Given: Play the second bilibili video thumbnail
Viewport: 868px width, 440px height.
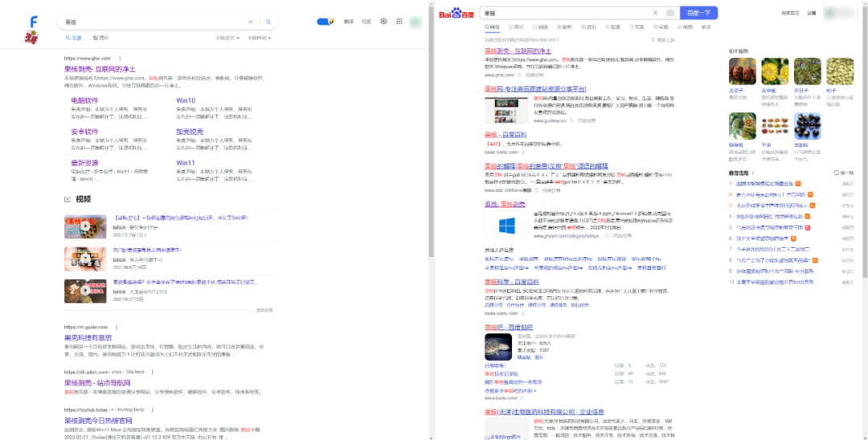Looking at the screenshot, I should [85, 259].
